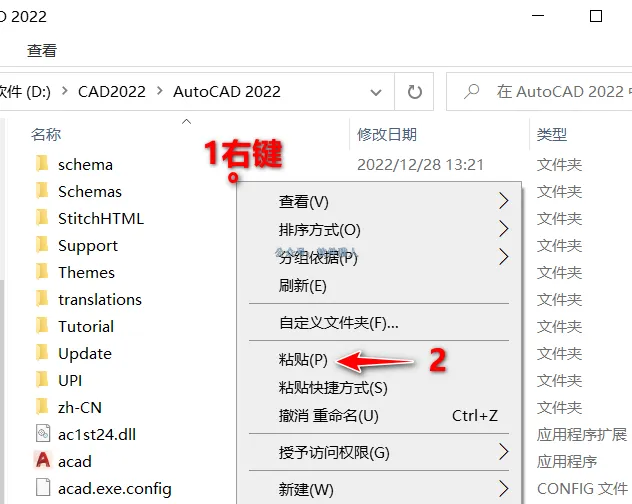Select the translations folder name

(x=100, y=300)
